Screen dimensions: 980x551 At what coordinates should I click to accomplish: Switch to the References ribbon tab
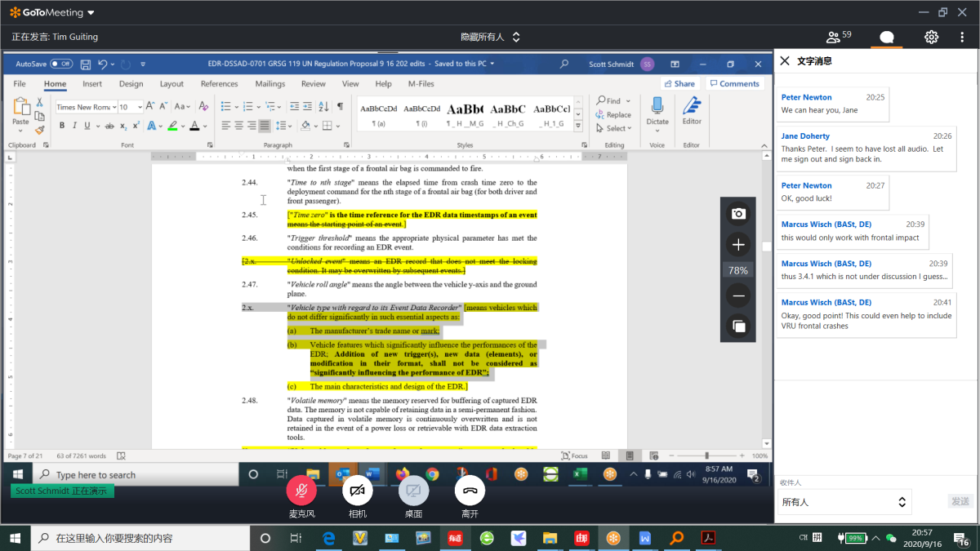point(219,83)
